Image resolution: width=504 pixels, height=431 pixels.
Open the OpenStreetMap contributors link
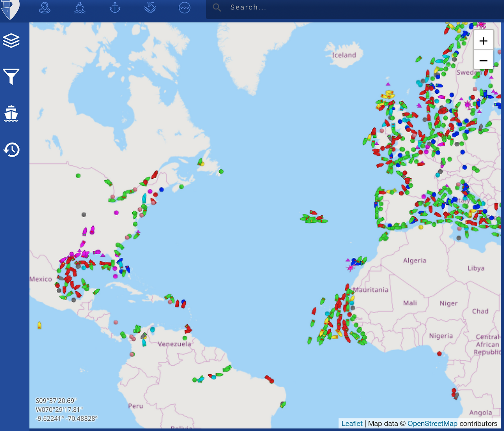[432, 424]
